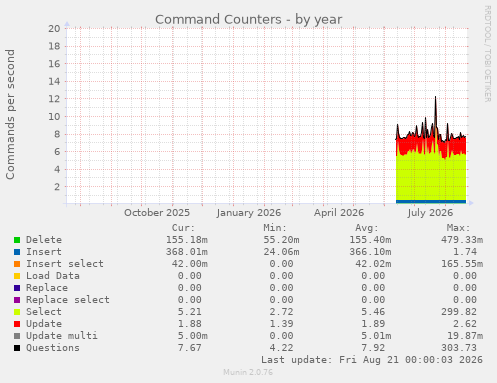Click Update current value 1.88

190,324
